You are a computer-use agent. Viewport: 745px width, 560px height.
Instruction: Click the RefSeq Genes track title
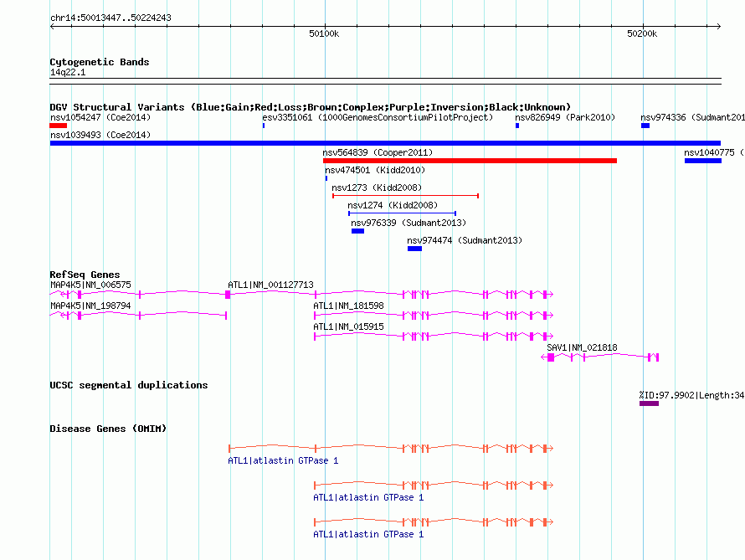tap(85, 275)
